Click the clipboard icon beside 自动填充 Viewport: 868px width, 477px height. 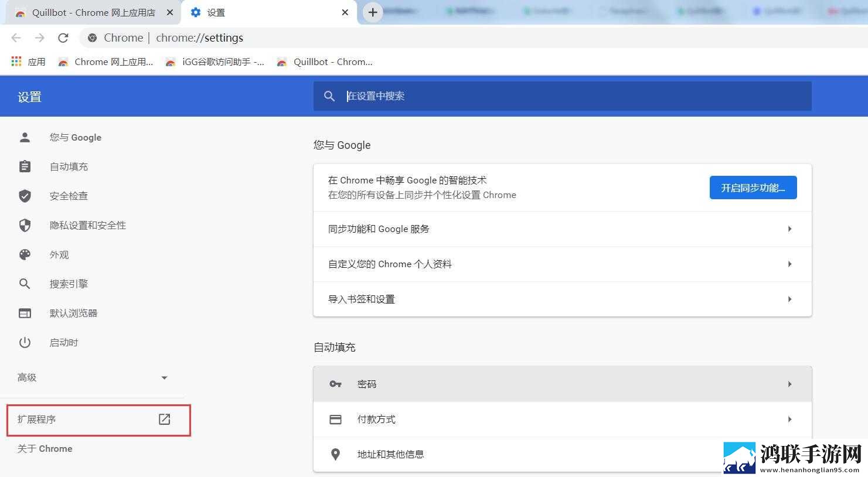tap(25, 166)
